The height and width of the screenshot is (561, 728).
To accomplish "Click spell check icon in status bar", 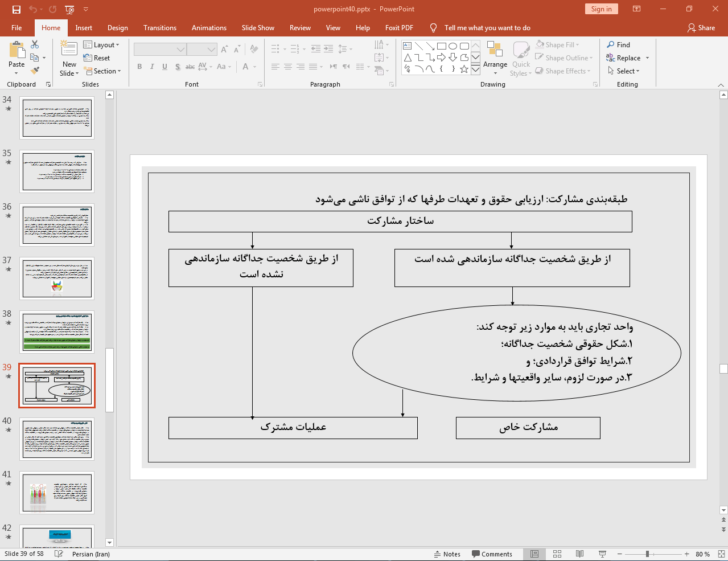I will tap(58, 554).
